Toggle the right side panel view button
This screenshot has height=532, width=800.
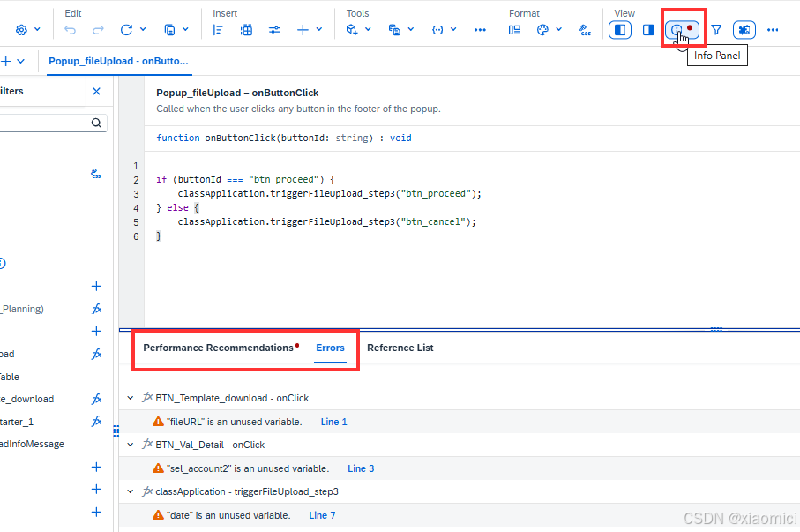[648, 30]
